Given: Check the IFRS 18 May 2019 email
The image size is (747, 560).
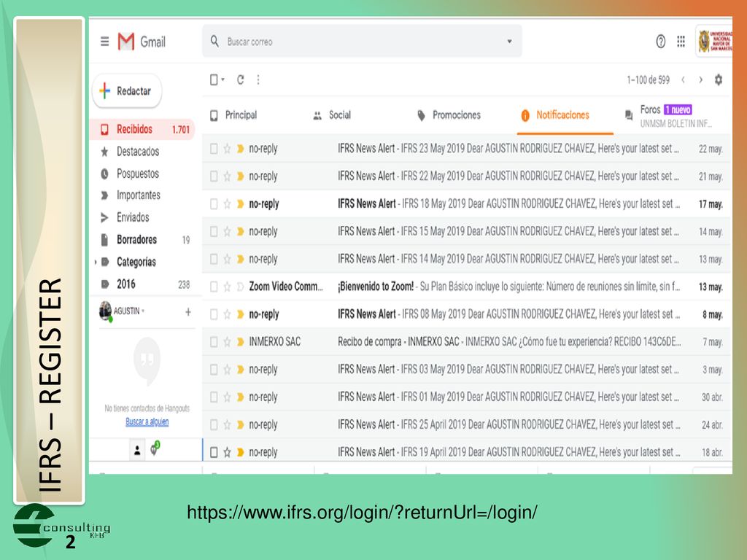Looking at the screenshot, I should click(214, 204).
